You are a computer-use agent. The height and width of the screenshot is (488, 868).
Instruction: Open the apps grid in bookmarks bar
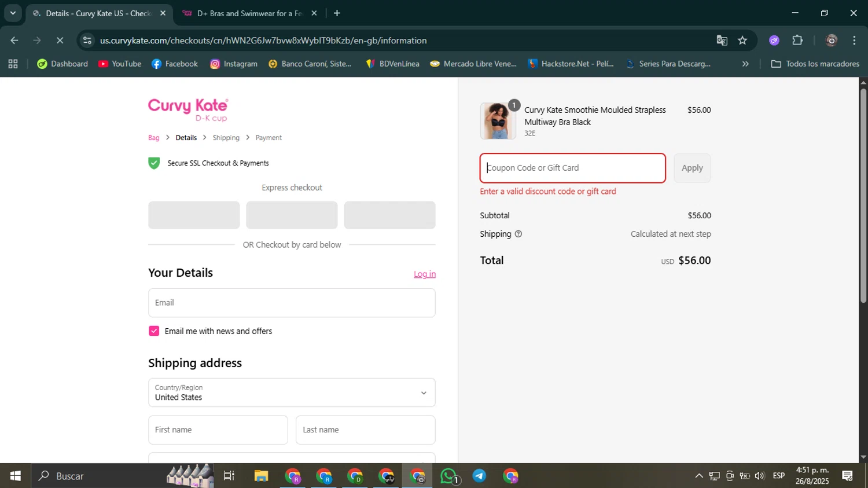[13, 64]
